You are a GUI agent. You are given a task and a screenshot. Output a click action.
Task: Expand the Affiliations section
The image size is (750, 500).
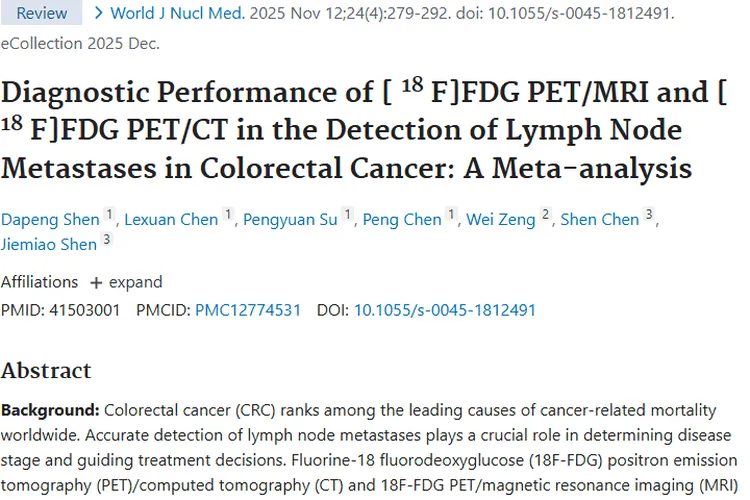126,282
